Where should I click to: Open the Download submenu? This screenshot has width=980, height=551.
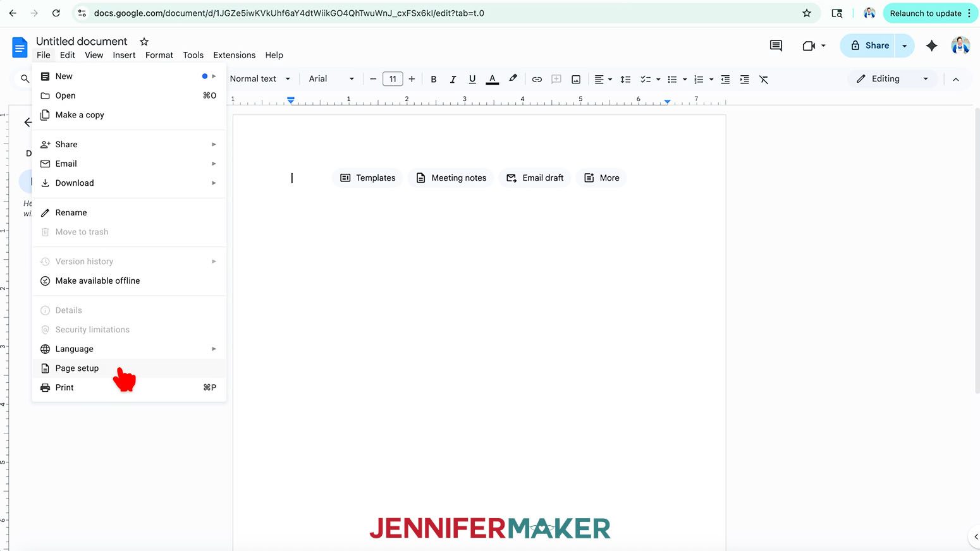click(x=129, y=183)
